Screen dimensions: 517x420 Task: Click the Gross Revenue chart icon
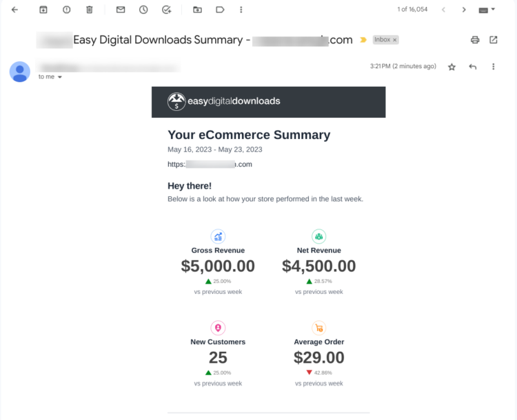tap(218, 237)
